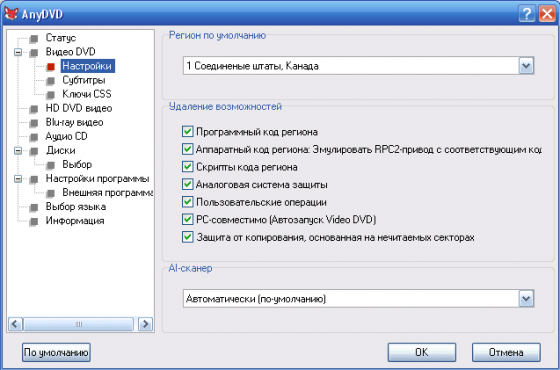Open the AI-сканер dropdown arrow

click(x=526, y=299)
